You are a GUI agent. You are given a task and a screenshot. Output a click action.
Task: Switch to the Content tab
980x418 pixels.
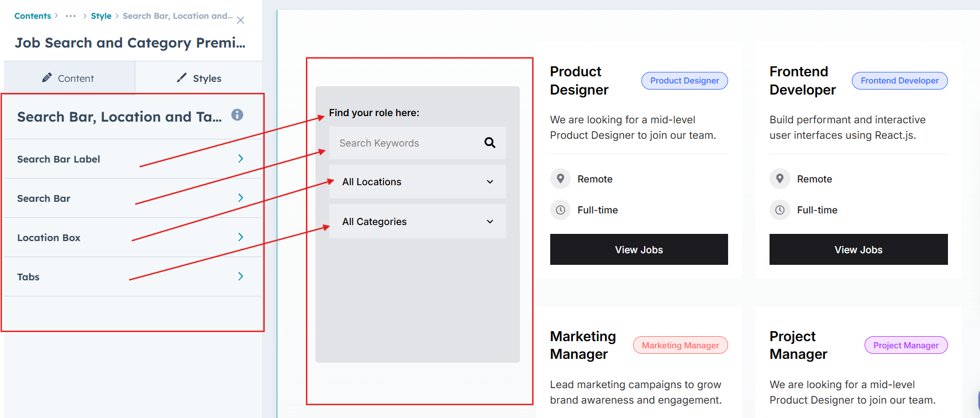(69, 79)
